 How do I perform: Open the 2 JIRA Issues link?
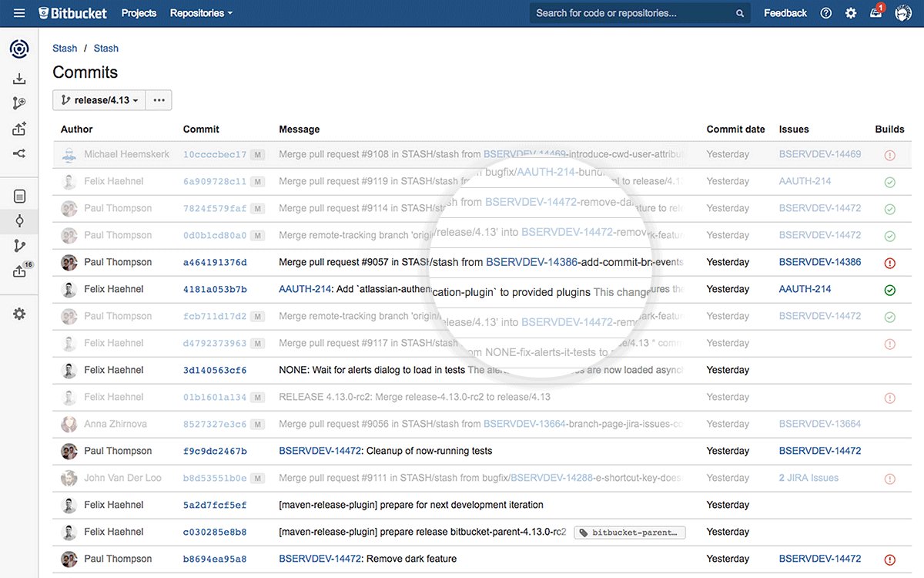click(808, 478)
